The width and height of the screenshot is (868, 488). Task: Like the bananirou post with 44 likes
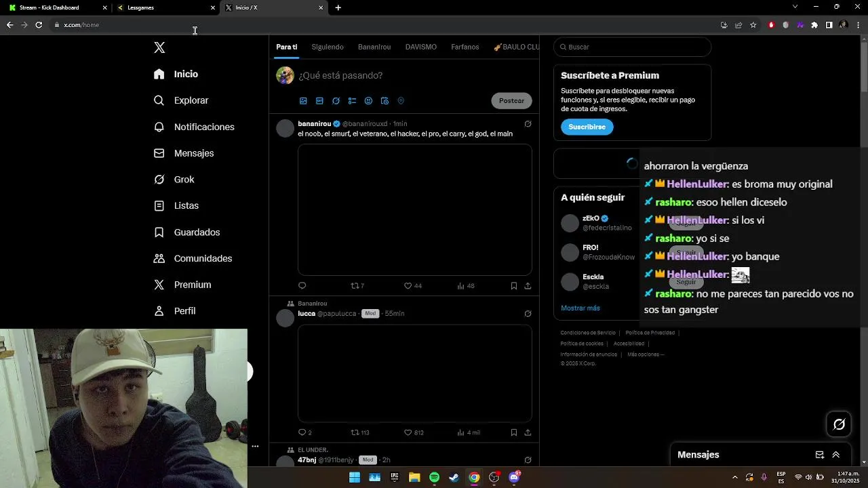pos(413,286)
